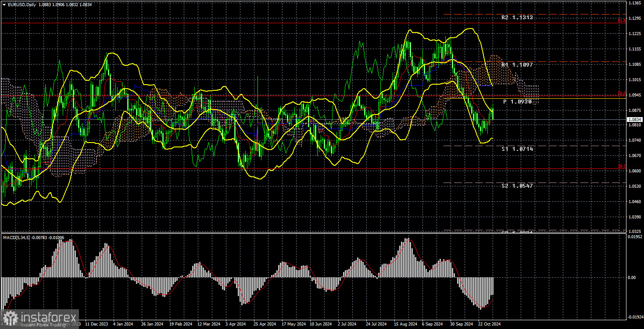Click the 1.1295 price scale value
The image size is (644, 329).
(634, 18)
